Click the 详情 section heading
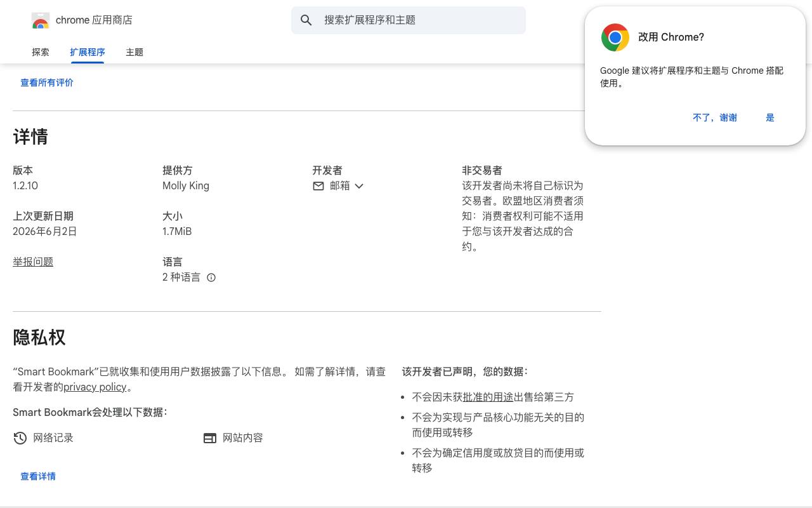The width and height of the screenshot is (812, 508). pos(30,137)
